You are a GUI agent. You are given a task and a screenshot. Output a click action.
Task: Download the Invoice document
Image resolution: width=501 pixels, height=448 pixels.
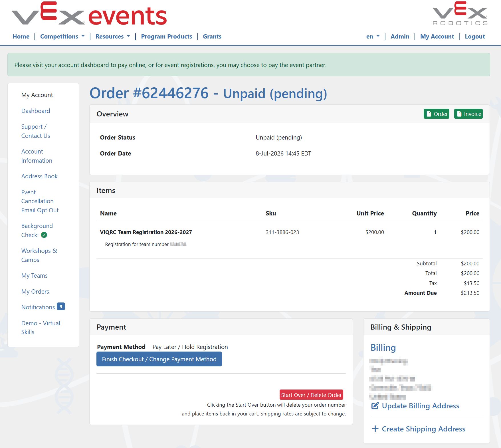(468, 114)
